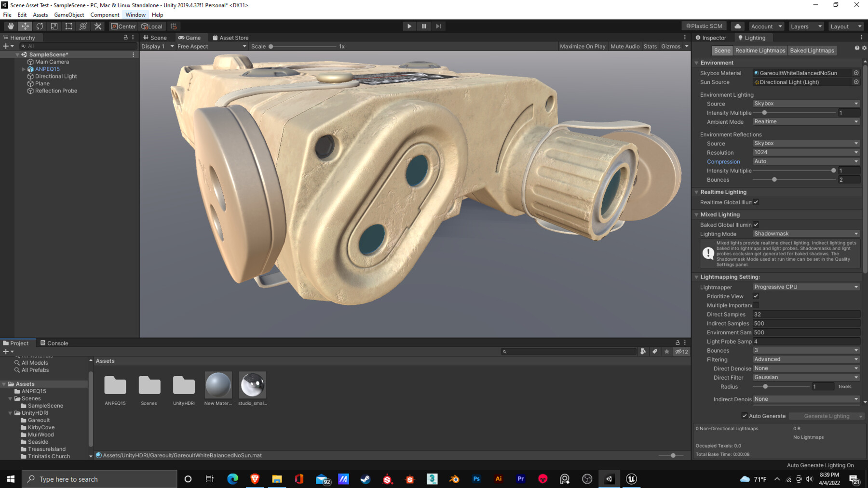Select the Scale tool
Image resolution: width=868 pixels, height=488 pixels.
pos(54,26)
